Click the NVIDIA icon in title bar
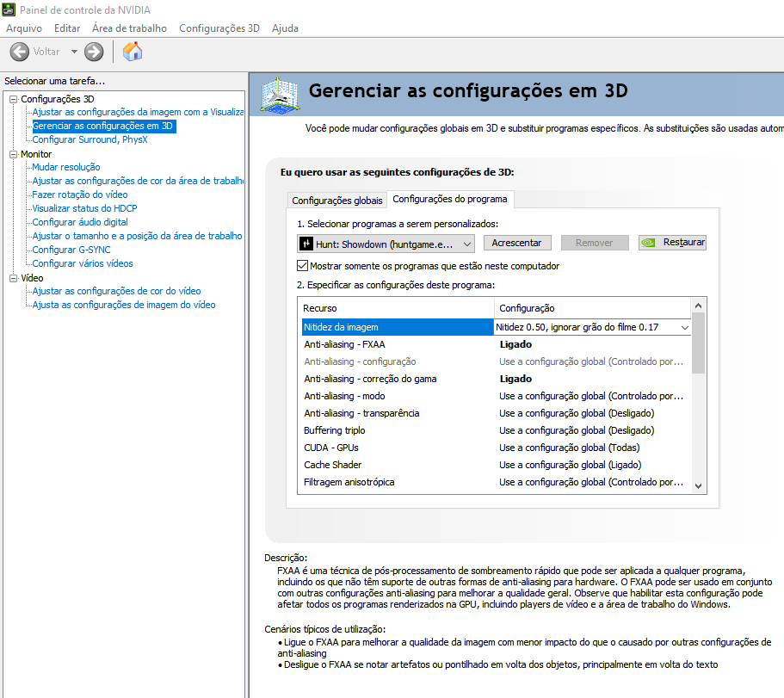This screenshot has width=784, height=698. click(x=9, y=9)
